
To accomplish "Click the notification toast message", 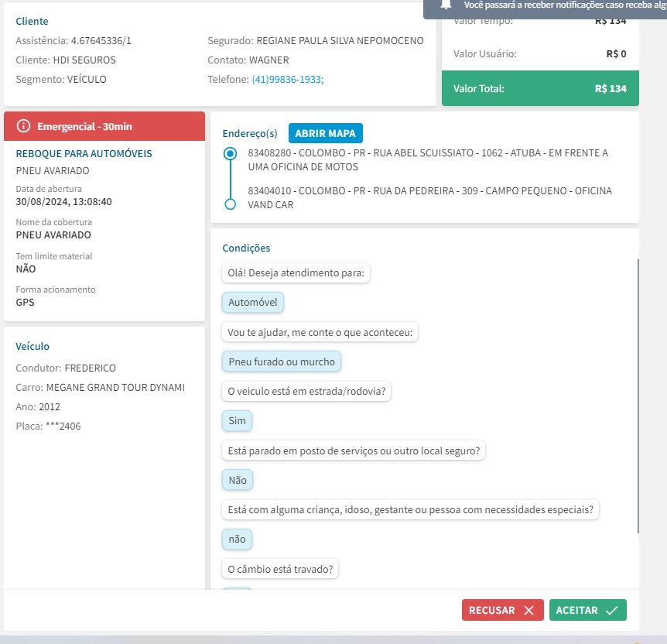I will point(565,5).
